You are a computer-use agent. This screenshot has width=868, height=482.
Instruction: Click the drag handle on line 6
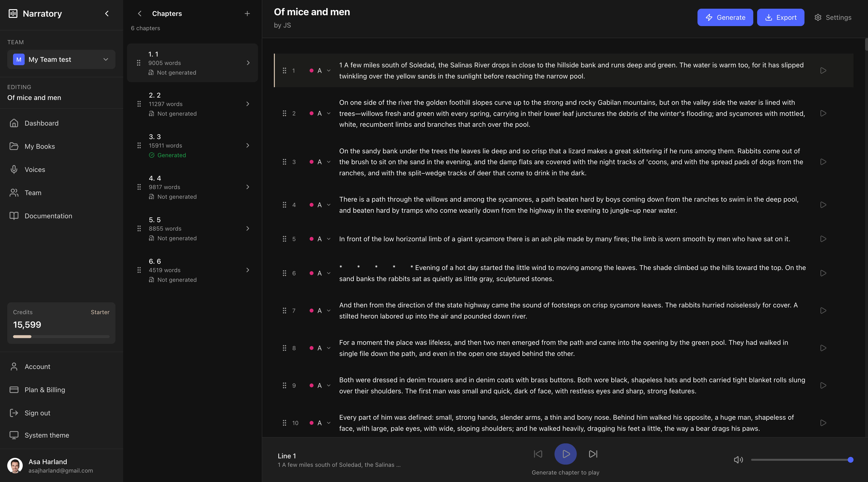tap(285, 273)
